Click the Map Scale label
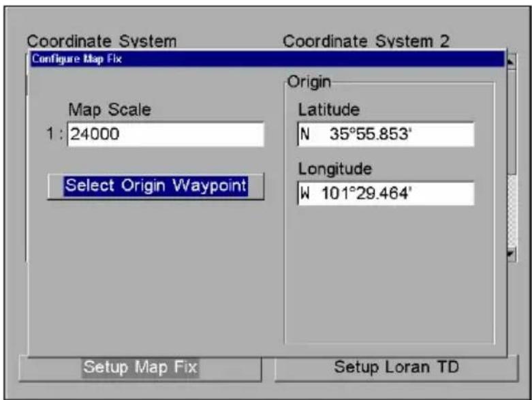This screenshot has height=400, width=532. 110,110
